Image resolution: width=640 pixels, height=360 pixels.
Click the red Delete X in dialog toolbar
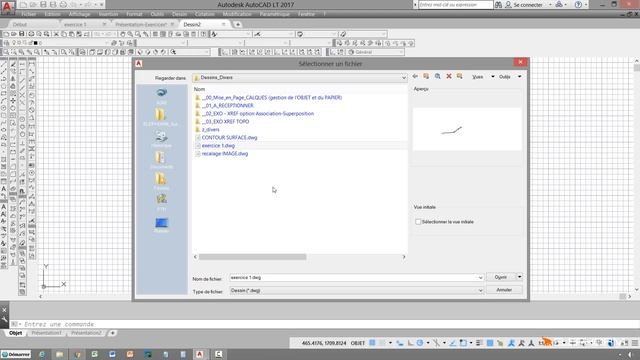coord(449,76)
